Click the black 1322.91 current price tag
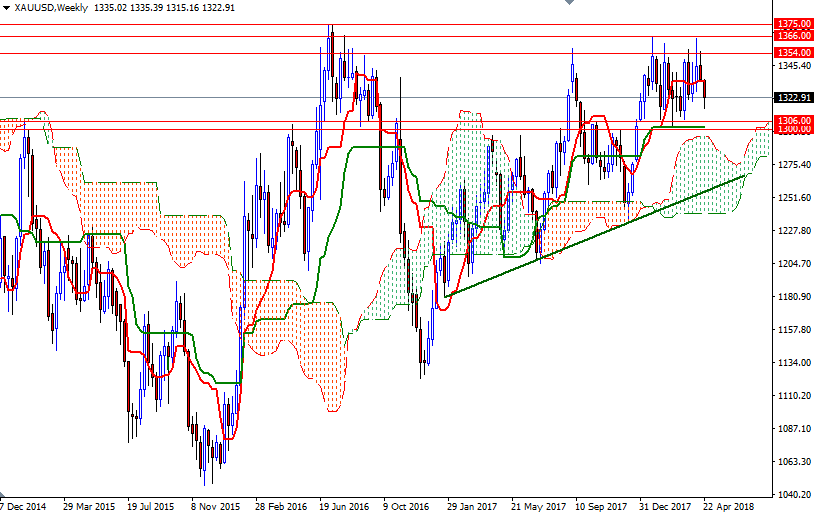814x514 pixels. [793, 98]
